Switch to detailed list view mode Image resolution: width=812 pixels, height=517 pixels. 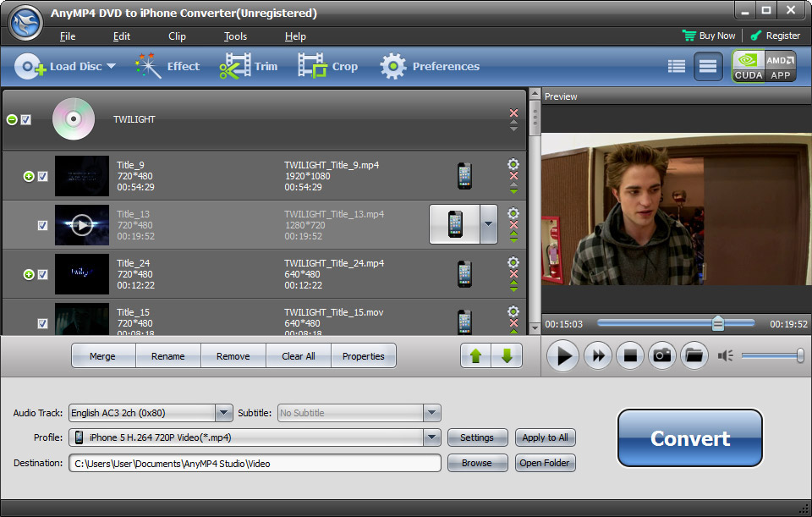click(708, 66)
